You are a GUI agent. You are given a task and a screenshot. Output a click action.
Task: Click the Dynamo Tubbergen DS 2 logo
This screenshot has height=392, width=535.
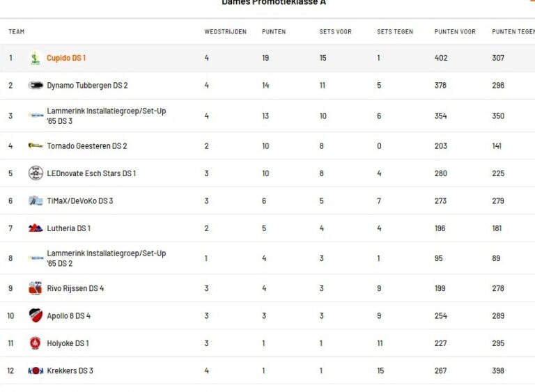click(36, 86)
